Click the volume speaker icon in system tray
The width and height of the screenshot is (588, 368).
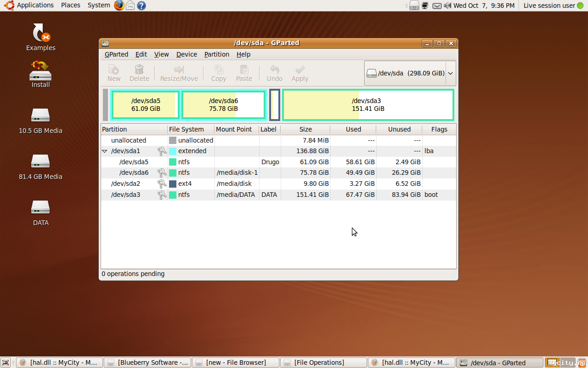pyautogui.click(x=447, y=6)
